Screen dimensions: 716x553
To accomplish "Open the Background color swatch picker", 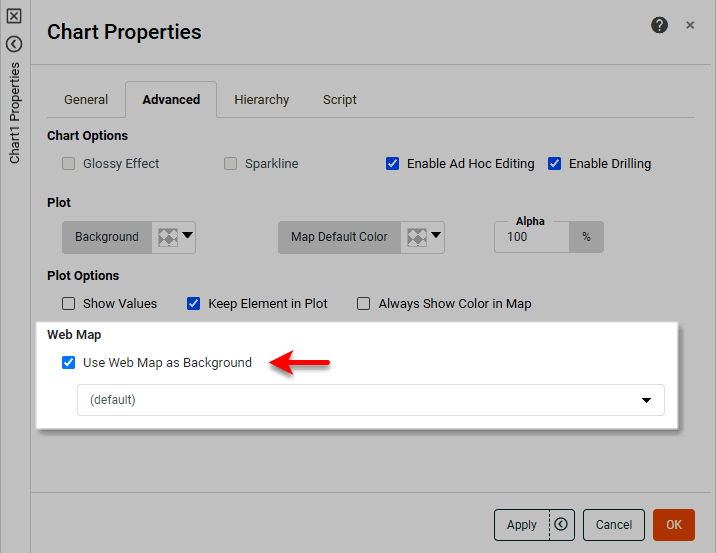I will 174,237.
